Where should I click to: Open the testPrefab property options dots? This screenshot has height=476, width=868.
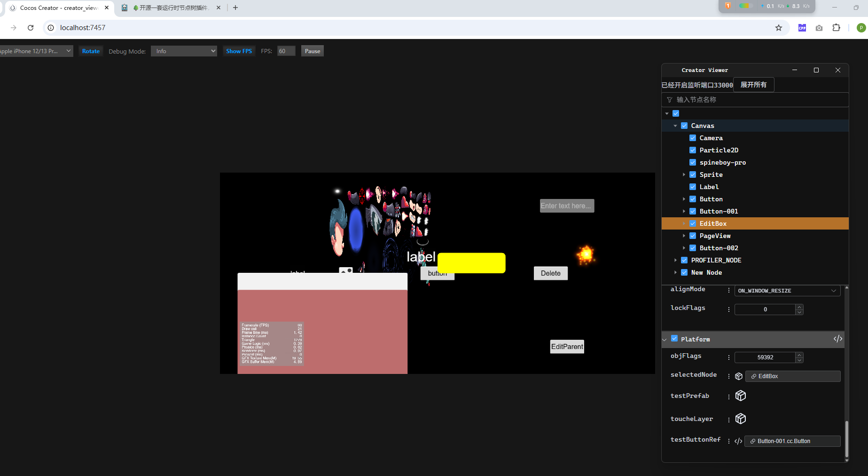tap(729, 397)
